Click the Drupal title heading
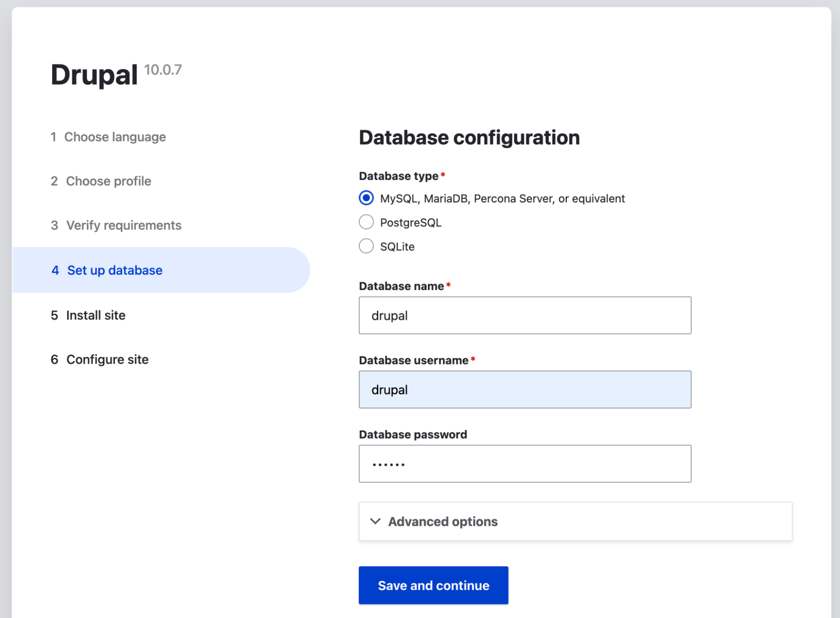 (x=94, y=75)
